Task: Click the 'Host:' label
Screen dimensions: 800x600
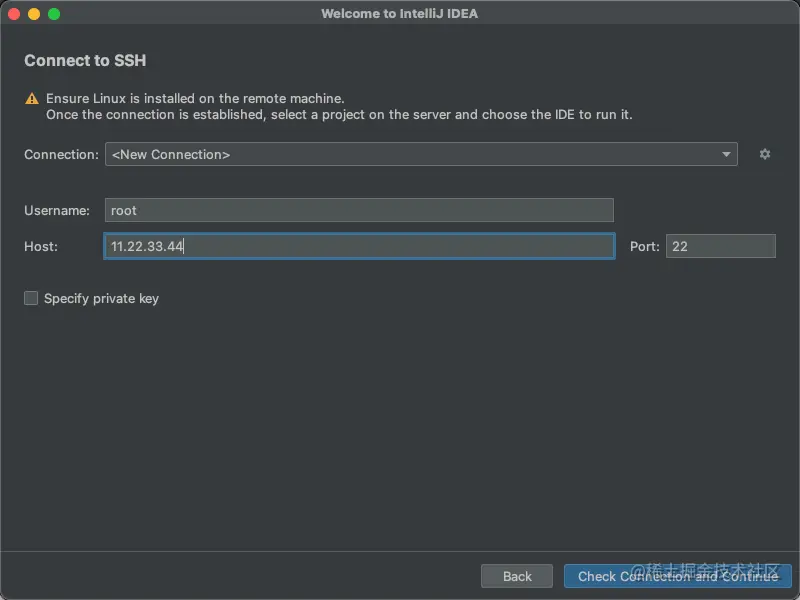Action: tap(41, 246)
